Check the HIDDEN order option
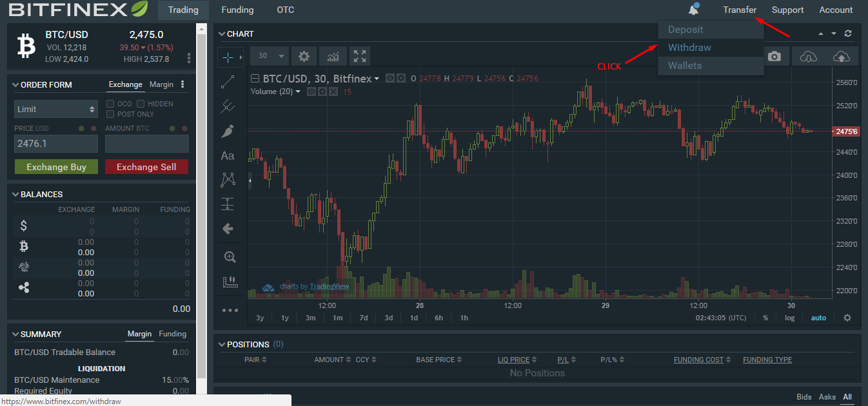This screenshot has height=406, width=868. (x=141, y=104)
